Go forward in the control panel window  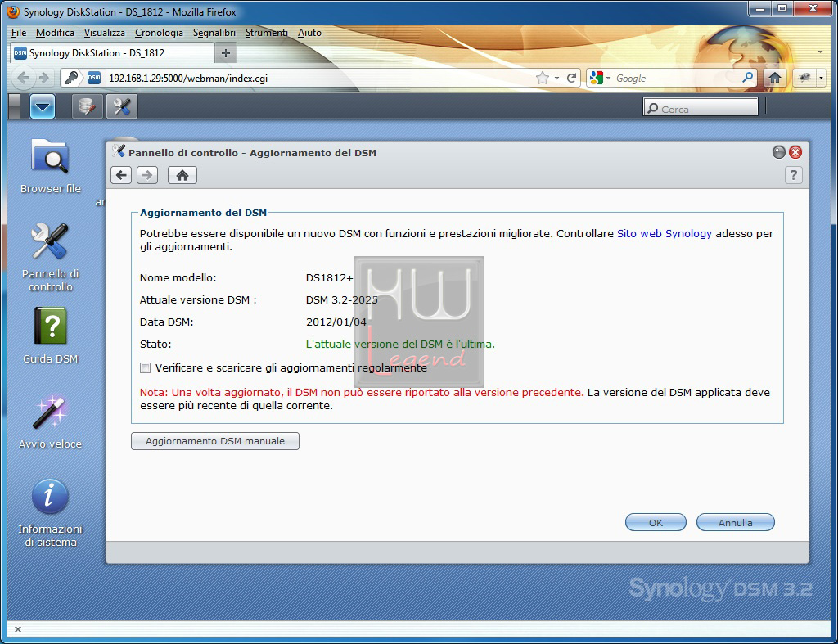(147, 175)
